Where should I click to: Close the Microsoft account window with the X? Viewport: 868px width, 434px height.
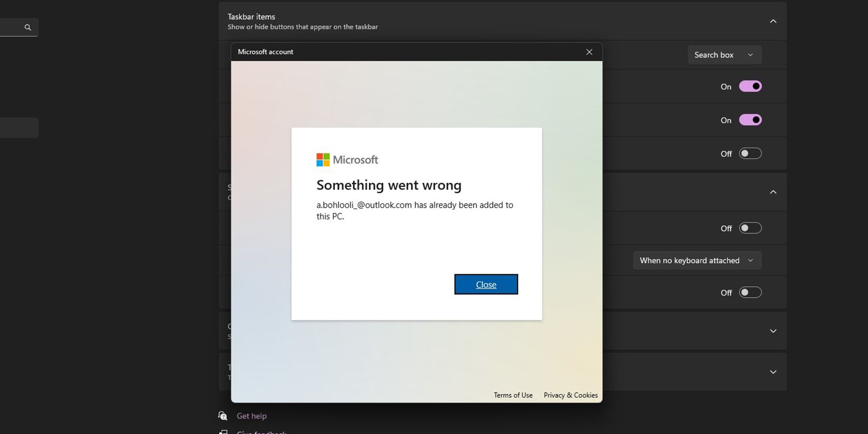pos(589,52)
